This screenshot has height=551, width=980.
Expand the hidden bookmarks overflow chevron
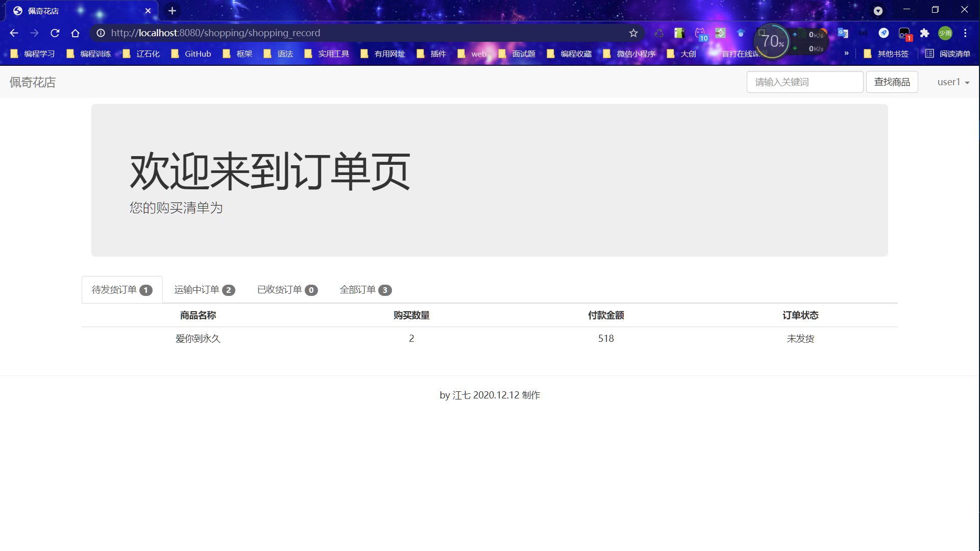coord(846,53)
